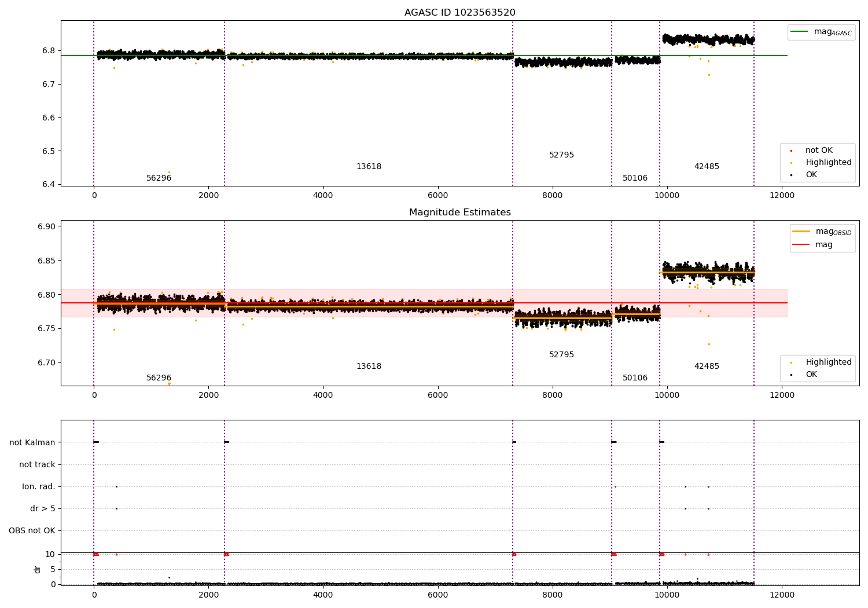Click the 6.4 y-axis tick label
The height and width of the screenshot is (608, 868).
pos(48,185)
